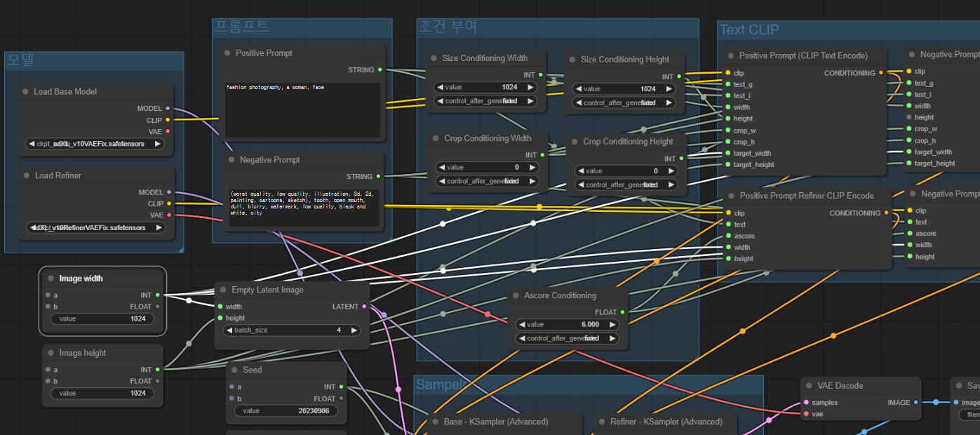Click INT output port of Seed node

tap(341, 387)
